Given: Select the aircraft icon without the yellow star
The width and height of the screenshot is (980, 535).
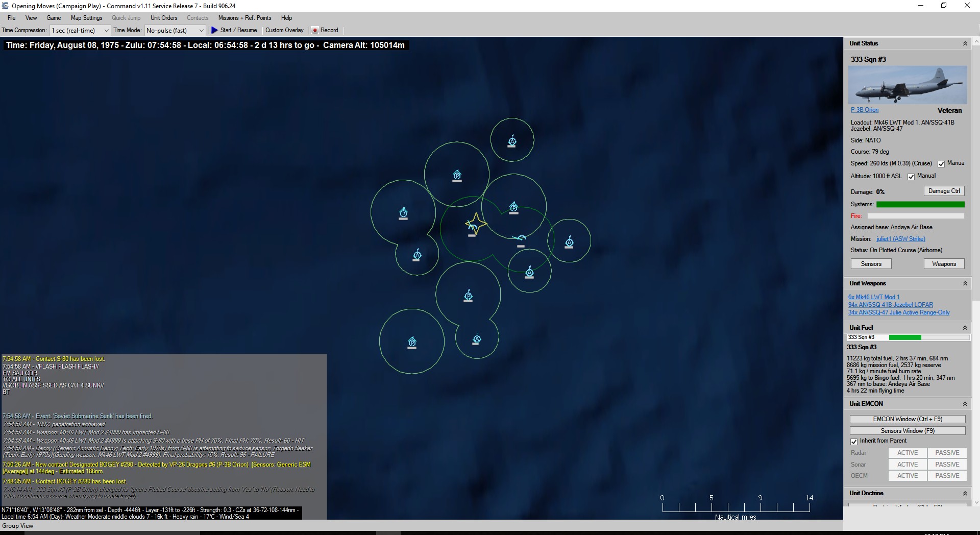Looking at the screenshot, I should 520,238.
